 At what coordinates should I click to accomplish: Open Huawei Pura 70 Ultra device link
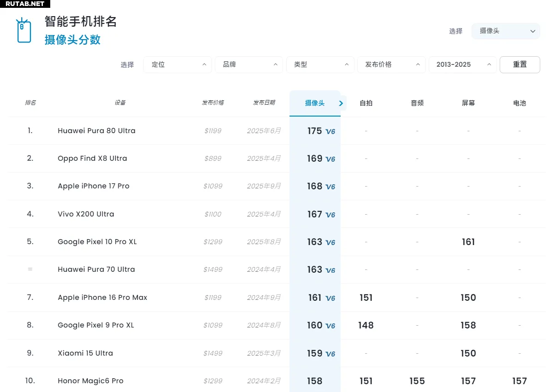pyautogui.click(x=96, y=269)
